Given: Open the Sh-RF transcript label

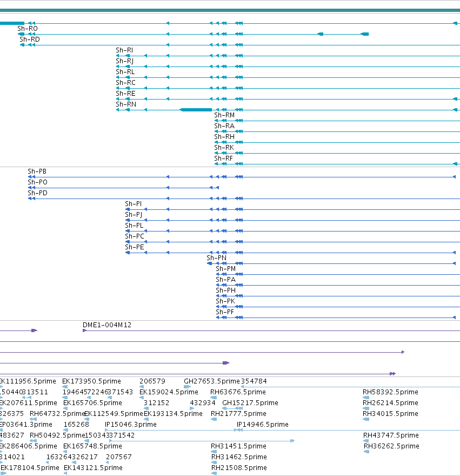Looking at the screenshot, I should pyautogui.click(x=224, y=158).
